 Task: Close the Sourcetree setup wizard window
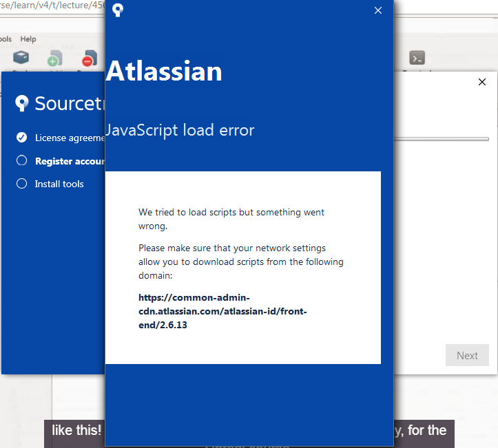481,82
